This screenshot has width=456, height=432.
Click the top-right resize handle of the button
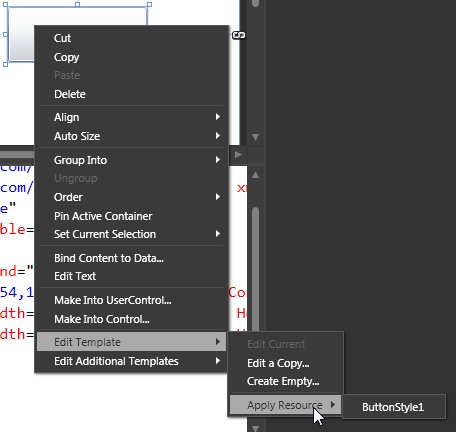click(x=149, y=4)
